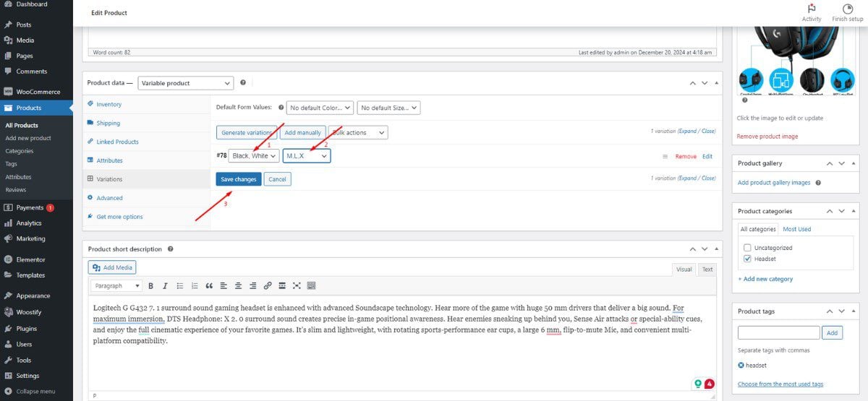Click the bulleted list icon
The height and width of the screenshot is (401, 868).
[x=179, y=286]
